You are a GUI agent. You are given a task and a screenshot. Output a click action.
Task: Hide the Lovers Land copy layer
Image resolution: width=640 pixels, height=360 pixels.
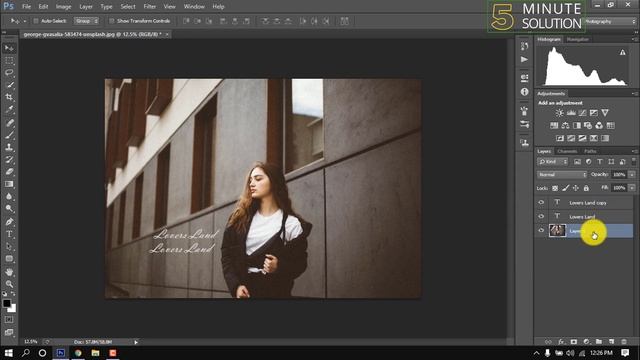click(x=541, y=202)
